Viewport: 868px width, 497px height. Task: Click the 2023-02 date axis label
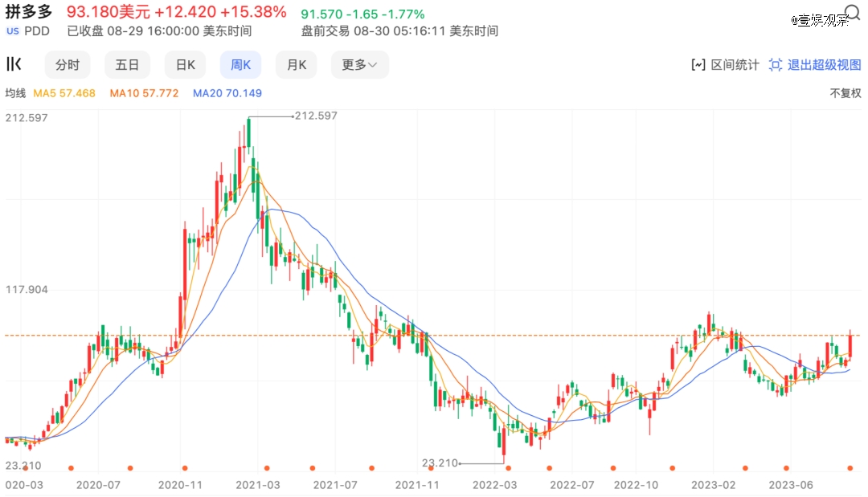713,485
